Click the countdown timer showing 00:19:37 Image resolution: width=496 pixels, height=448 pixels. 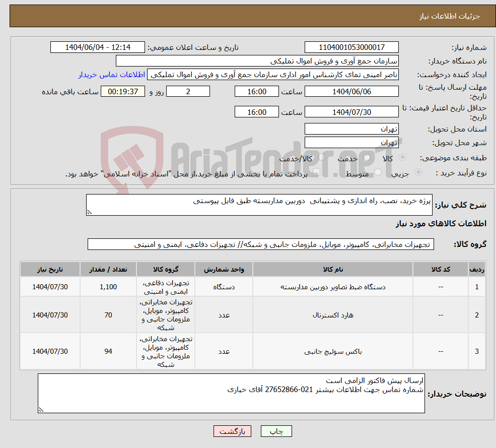coord(122,91)
